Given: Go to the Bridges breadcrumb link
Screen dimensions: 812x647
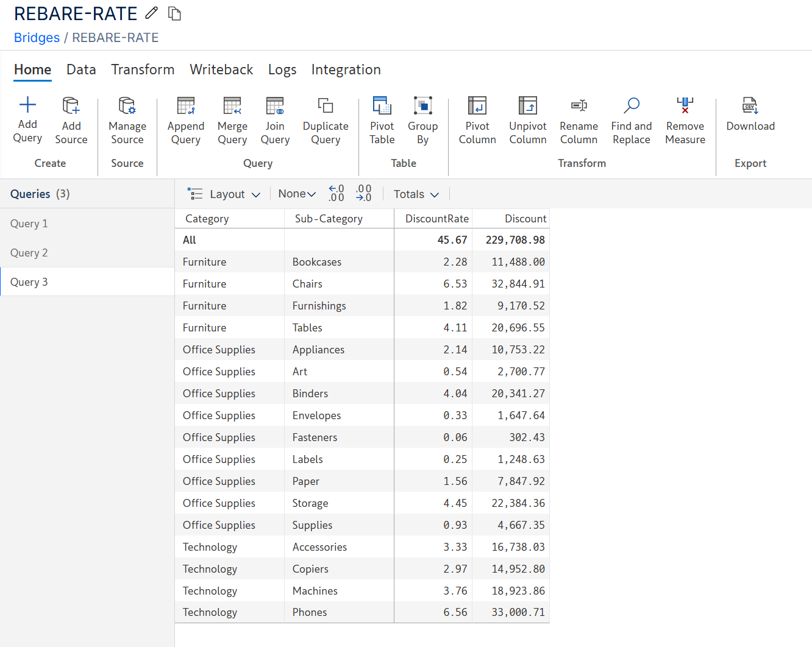Looking at the screenshot, I should 37,38.
